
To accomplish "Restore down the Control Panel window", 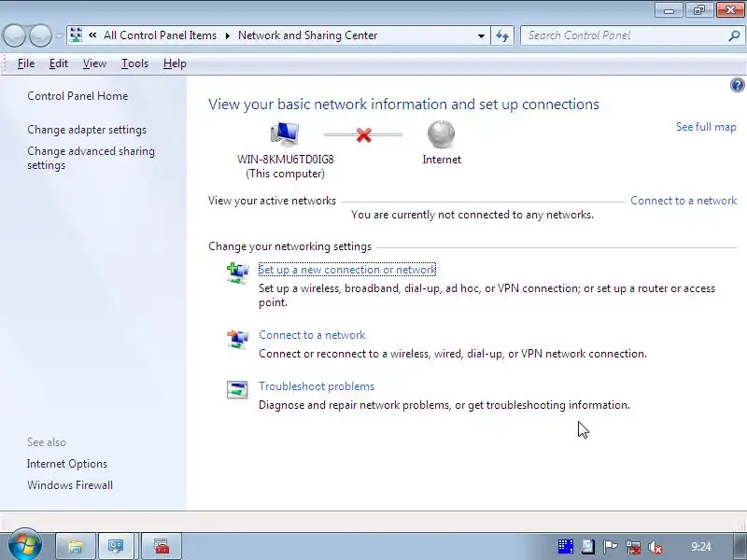I will (699, 10).
